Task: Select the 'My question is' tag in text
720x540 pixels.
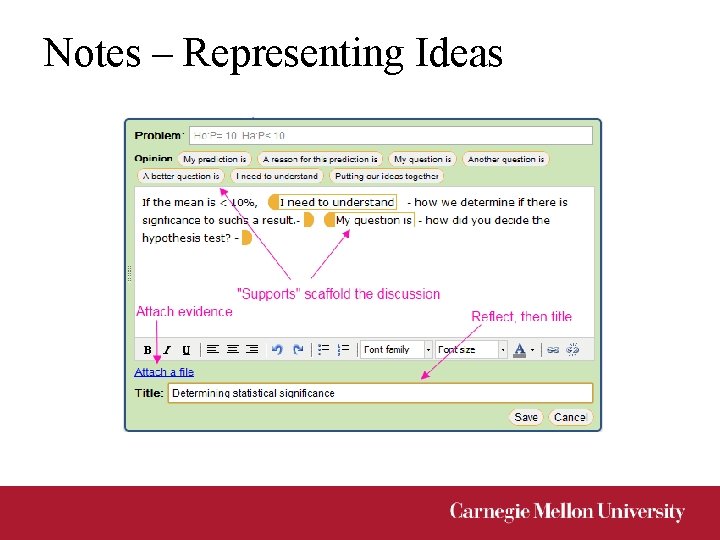Action: point(370,220)
